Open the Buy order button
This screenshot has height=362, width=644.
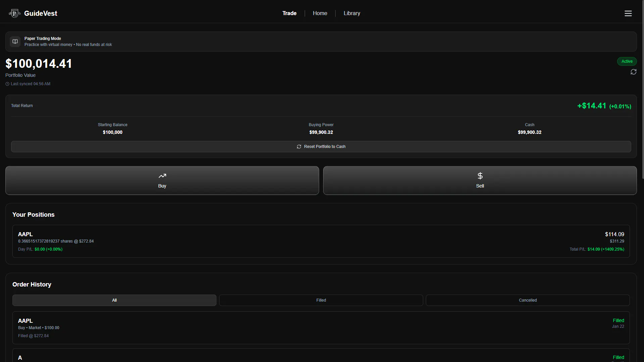[162, 180]
